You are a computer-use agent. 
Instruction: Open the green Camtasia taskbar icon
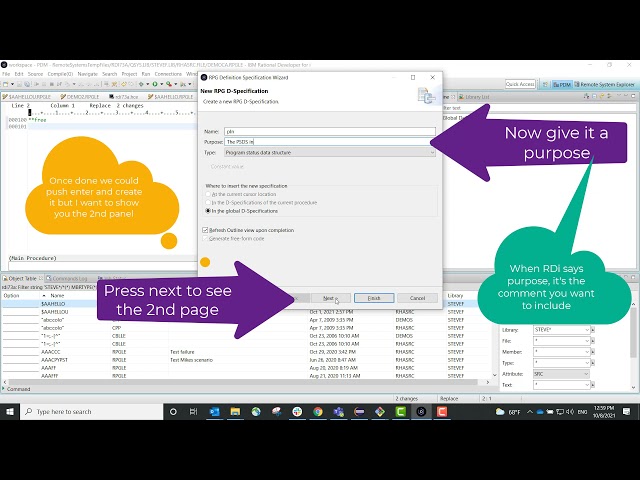(400, 412)
